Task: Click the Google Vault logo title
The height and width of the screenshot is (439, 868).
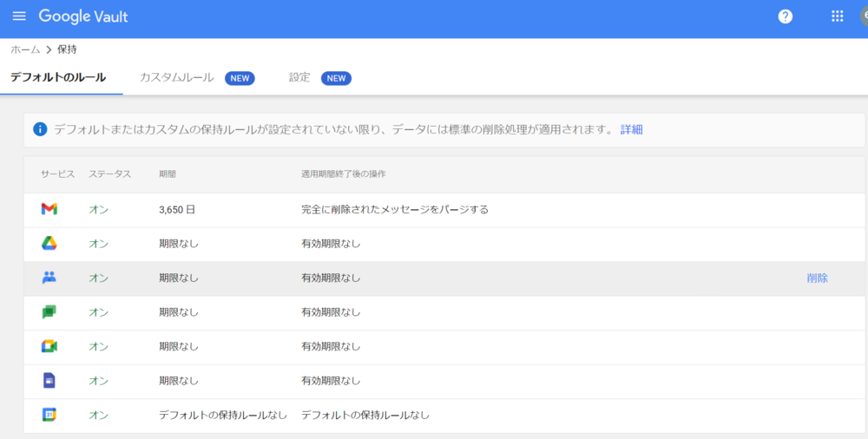Action: 83,16
